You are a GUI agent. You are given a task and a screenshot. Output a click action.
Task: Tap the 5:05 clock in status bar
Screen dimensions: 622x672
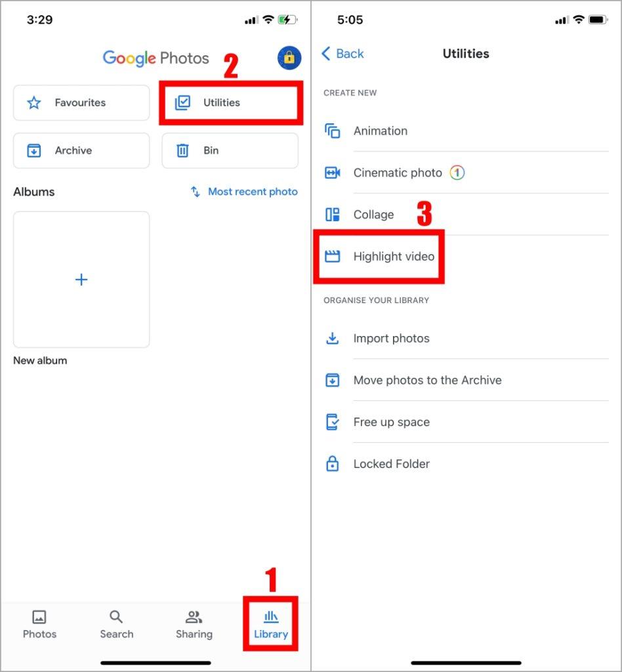coord(350,20)
